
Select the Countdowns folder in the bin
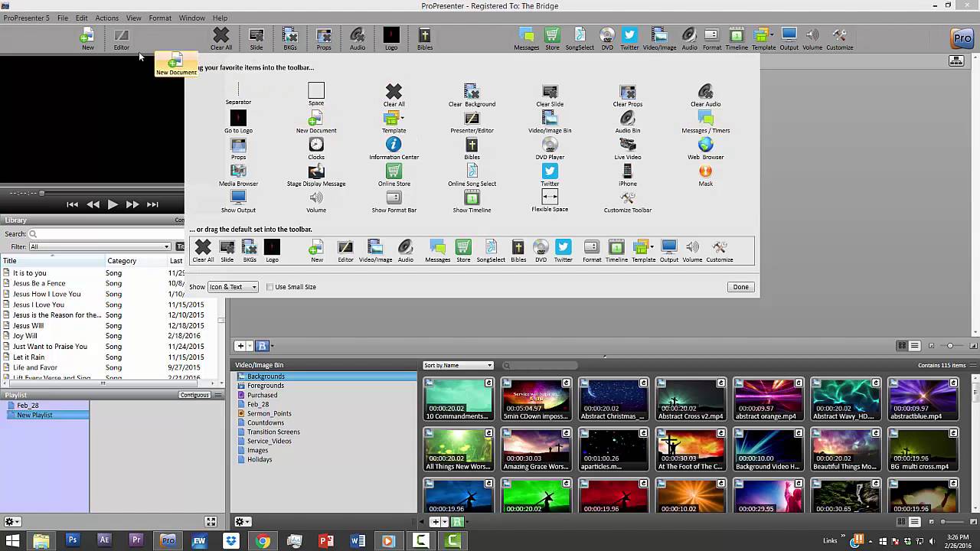[x=265, y=422]
